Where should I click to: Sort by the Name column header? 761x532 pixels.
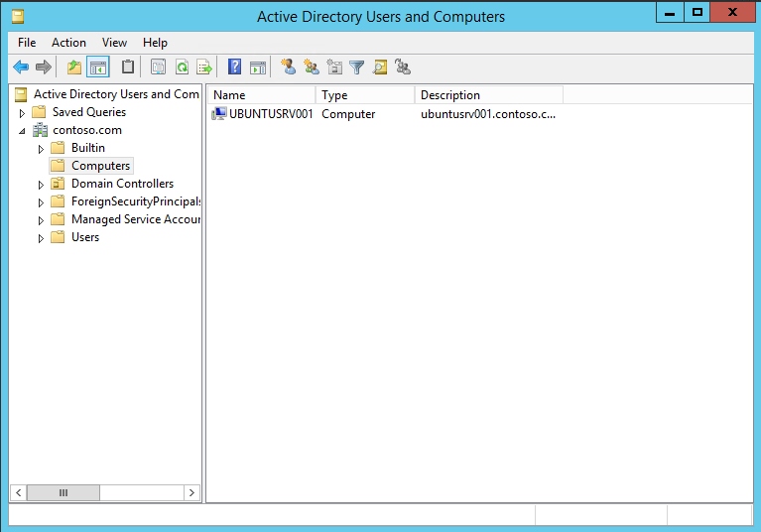[262, 95]
